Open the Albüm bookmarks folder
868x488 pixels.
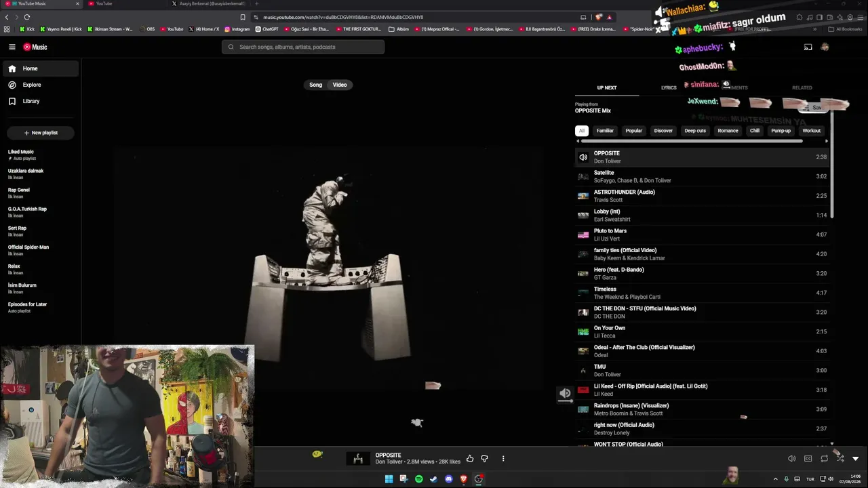coord(399,29)
